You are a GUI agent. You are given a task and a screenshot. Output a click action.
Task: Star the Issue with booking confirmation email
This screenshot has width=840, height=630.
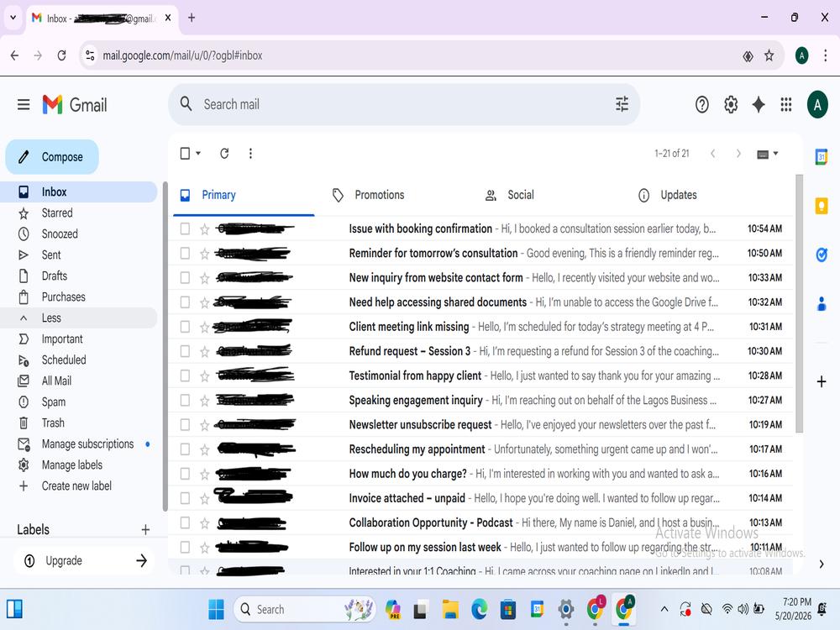[x=204, y=229]
